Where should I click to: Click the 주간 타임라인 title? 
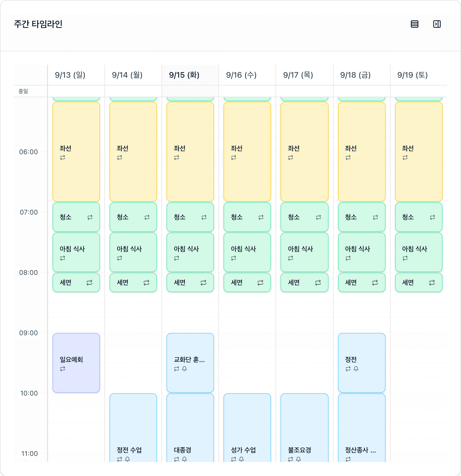click(38, 24)
